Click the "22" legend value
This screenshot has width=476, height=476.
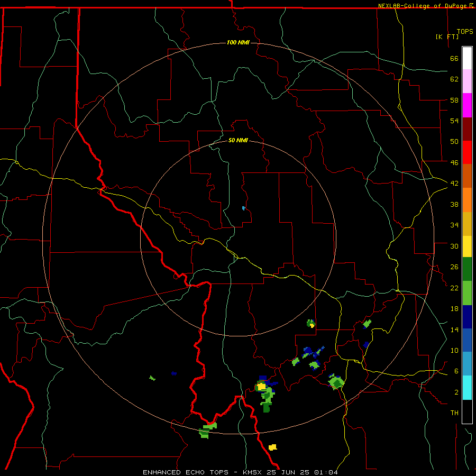[x=454, y=288]
